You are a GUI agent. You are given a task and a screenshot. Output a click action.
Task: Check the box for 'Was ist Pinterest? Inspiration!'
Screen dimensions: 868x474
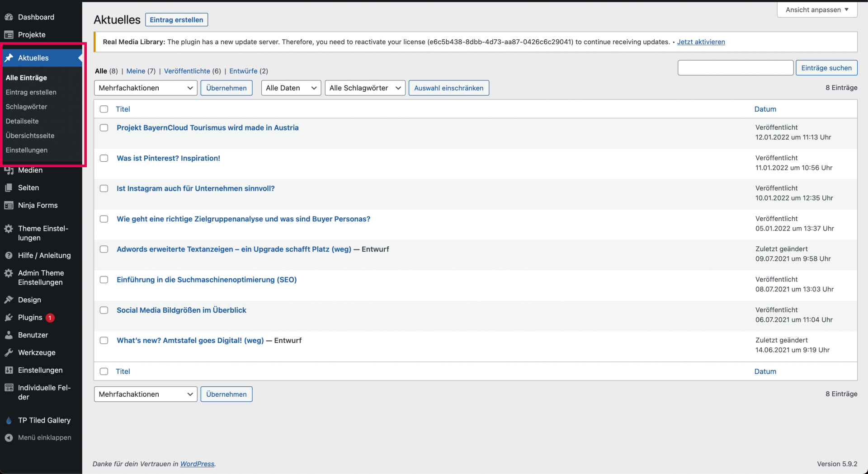point(104,159)
